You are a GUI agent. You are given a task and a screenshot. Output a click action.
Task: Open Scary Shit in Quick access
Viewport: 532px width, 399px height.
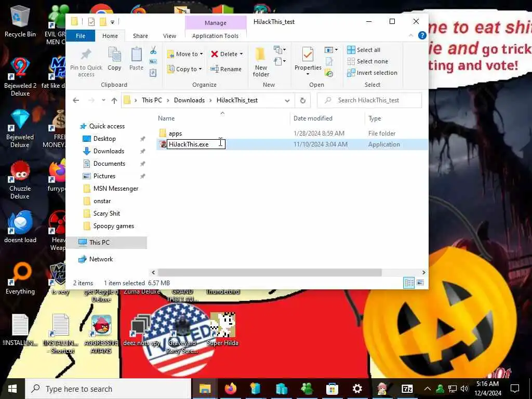[107, 214]
